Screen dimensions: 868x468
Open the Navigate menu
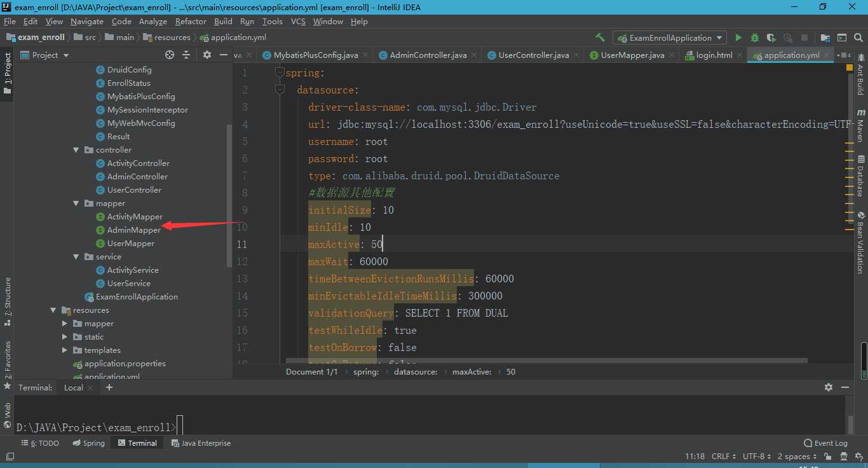tap(86, 21)
